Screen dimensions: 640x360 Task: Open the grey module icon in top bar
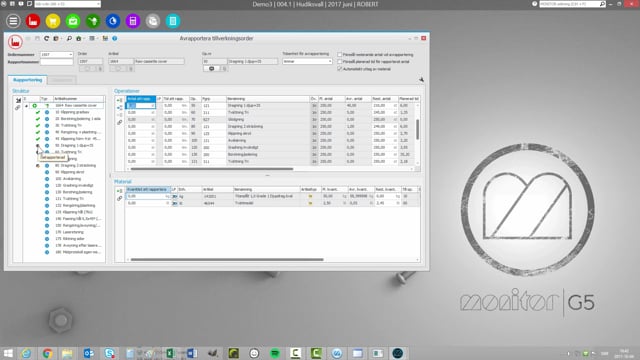point(153,21)
